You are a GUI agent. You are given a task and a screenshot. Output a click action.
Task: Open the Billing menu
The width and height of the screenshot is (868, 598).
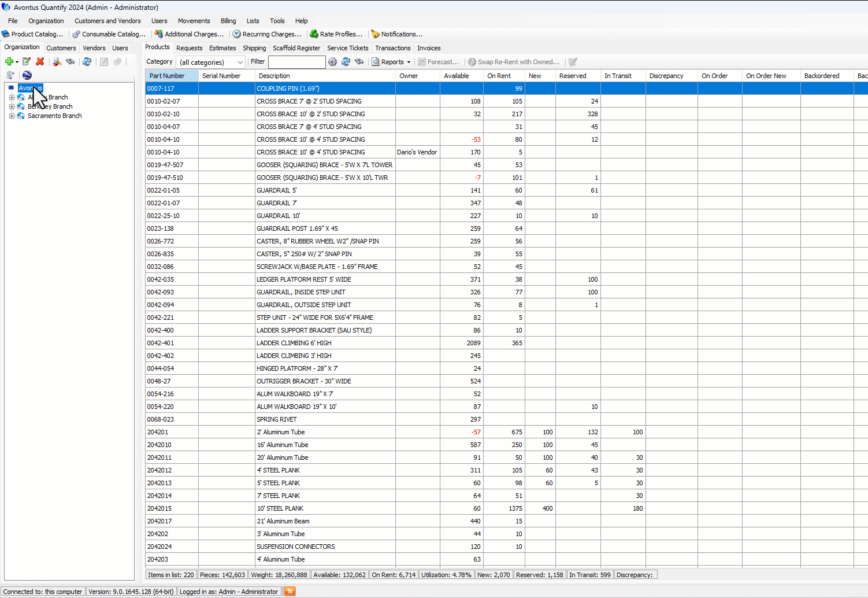pos(228,21)
